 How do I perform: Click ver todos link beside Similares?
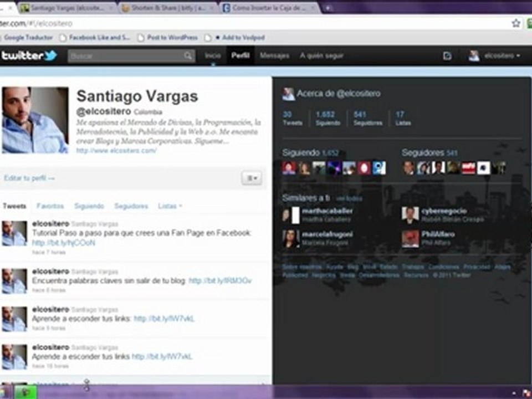349,198
